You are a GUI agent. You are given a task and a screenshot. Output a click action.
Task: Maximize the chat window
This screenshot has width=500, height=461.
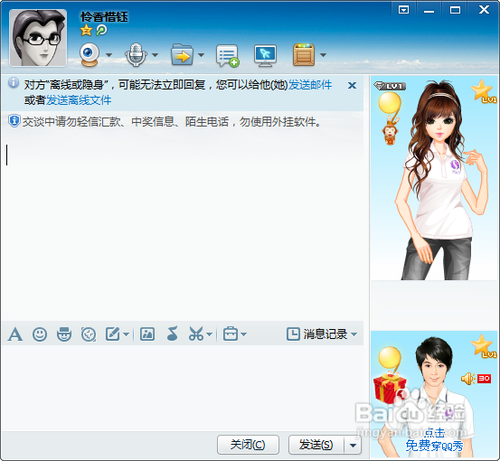(x=455, y=10)
